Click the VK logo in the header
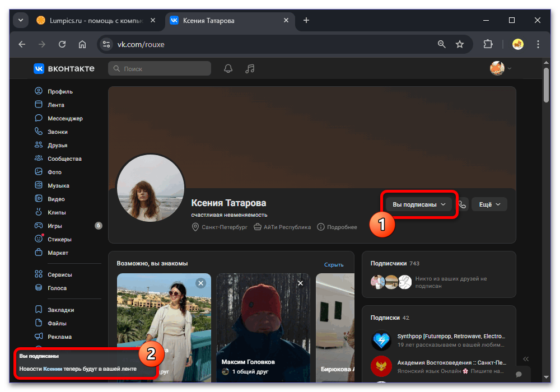The image size is (560, 392). point(64,68)
